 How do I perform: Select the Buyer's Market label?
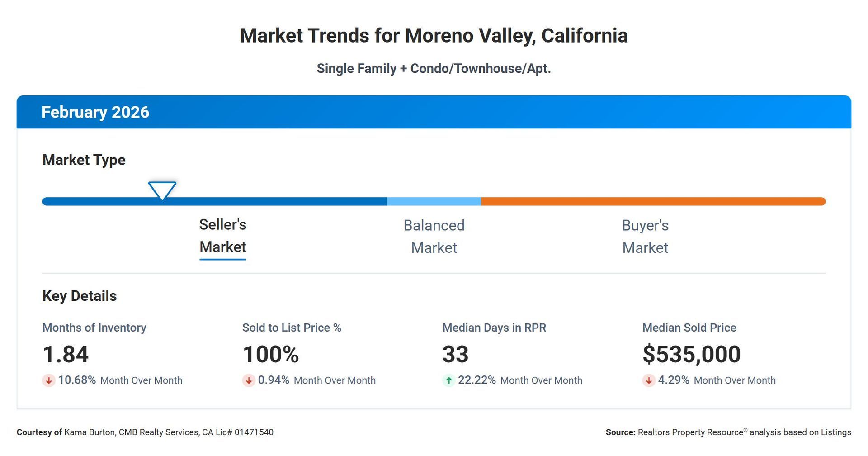point(645,236)
